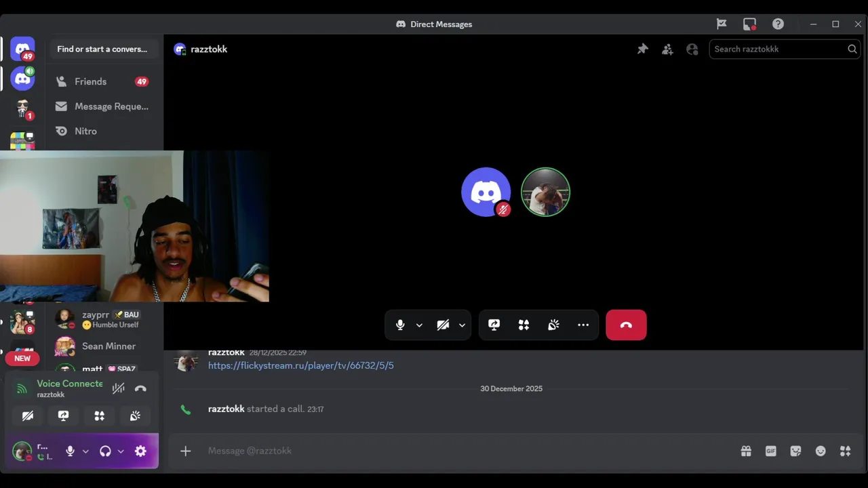Click Voice Connected status text
The image size is (868, 488).
pyautogui.click(x=70, y=384)
